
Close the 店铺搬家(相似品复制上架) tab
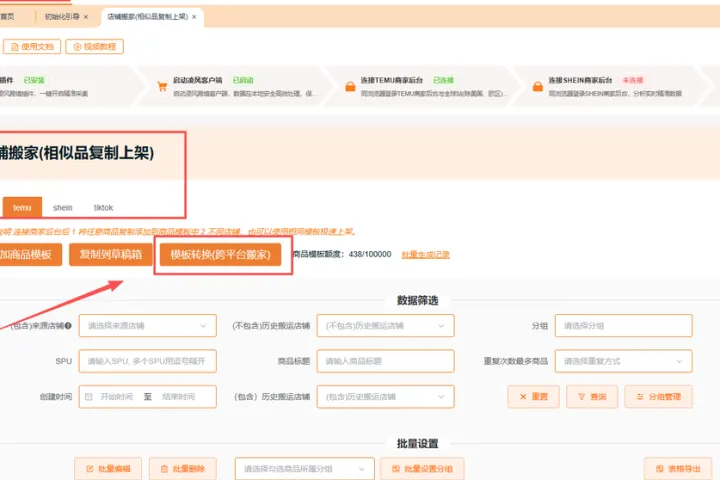click(194, 17)
